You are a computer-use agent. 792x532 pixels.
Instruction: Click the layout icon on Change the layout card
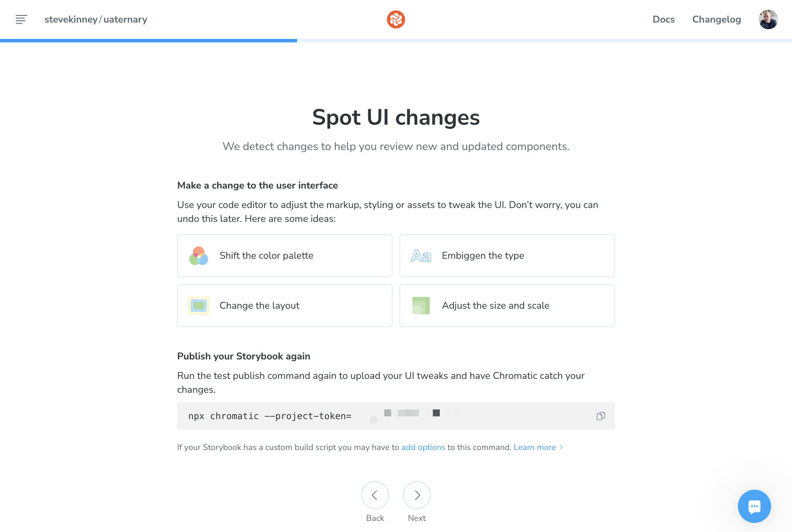[x=198, y=306]
